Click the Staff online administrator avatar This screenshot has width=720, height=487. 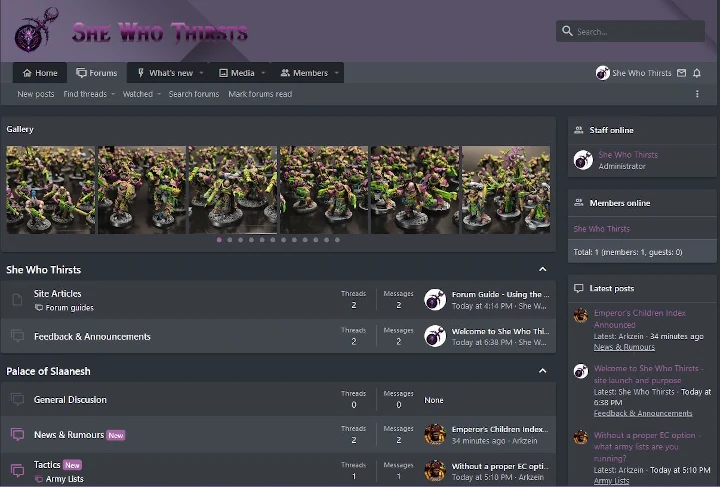click(583, 160)
